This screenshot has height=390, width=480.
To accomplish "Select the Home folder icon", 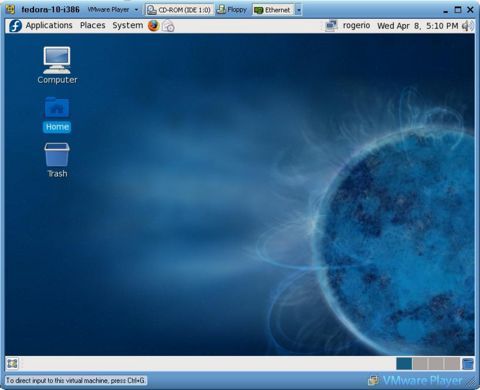I will coord(57,114).
